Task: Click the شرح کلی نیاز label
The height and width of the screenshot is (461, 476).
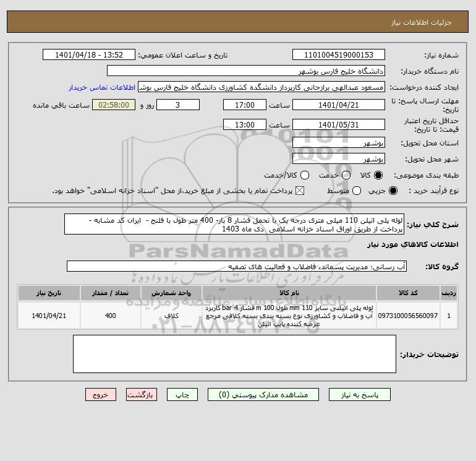Action: (433, 225)
